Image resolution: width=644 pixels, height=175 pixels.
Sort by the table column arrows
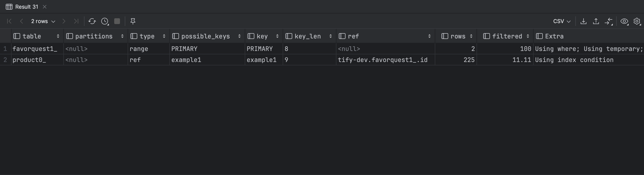click(x=58, y=36)
